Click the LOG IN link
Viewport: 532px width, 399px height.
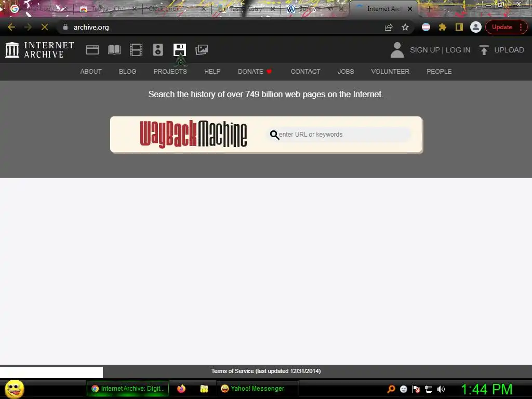click(458, 50)
